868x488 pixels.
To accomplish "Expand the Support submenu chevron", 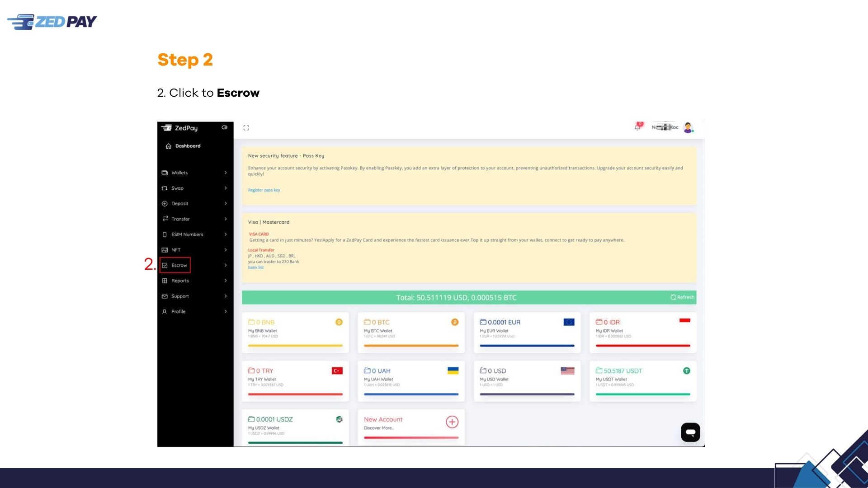I will pyautogui.click(x=226, y=296).
